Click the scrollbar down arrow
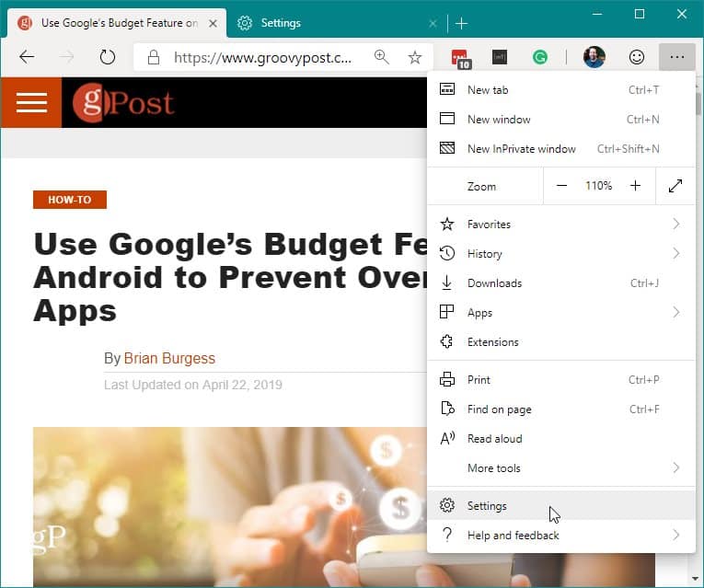Image resolution: width=704 pixels, height=588 pixels. pos(696,579)
